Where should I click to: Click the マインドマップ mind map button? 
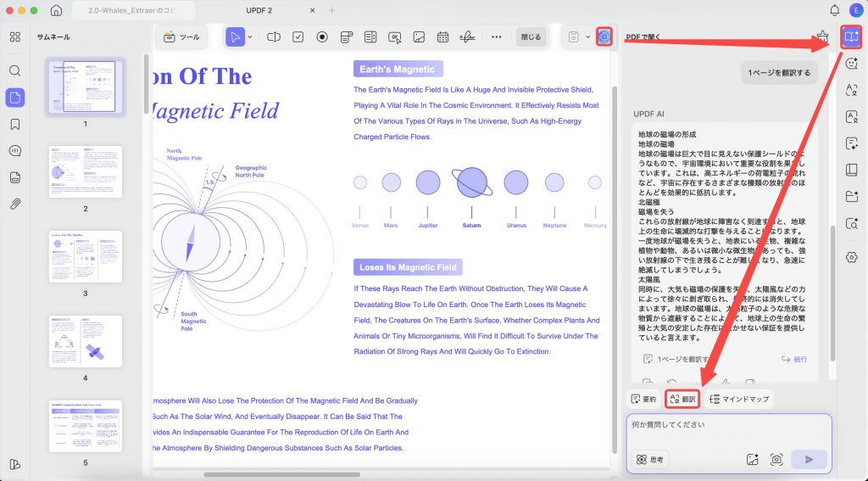tap(739, 399)
